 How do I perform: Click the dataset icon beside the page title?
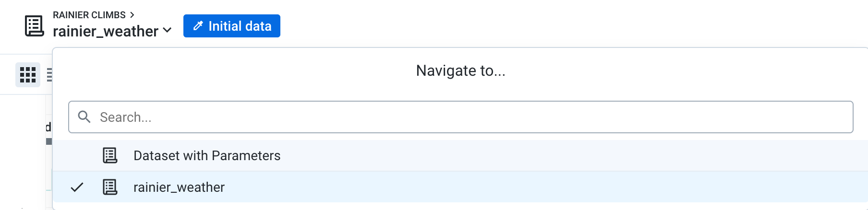[34, 26]
